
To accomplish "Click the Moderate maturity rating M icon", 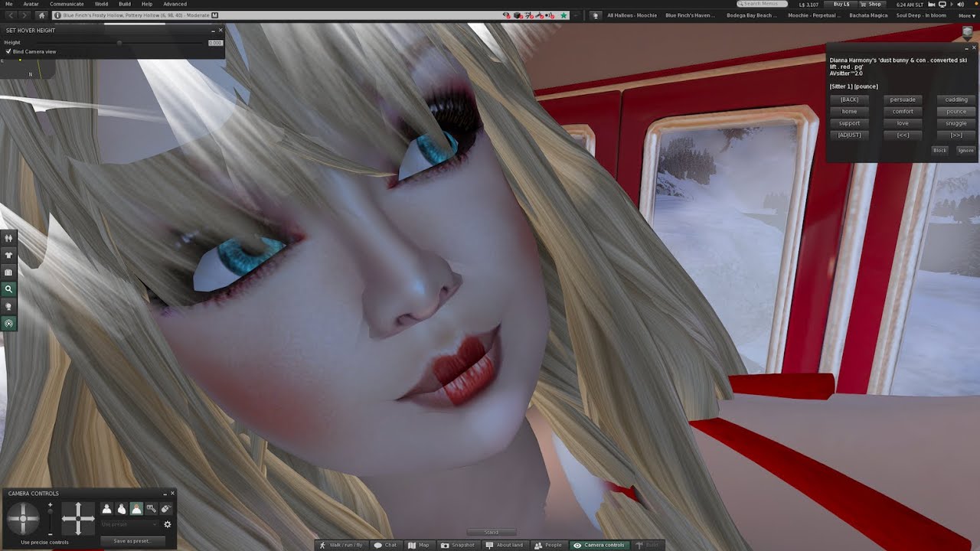I will coord(214,15).
